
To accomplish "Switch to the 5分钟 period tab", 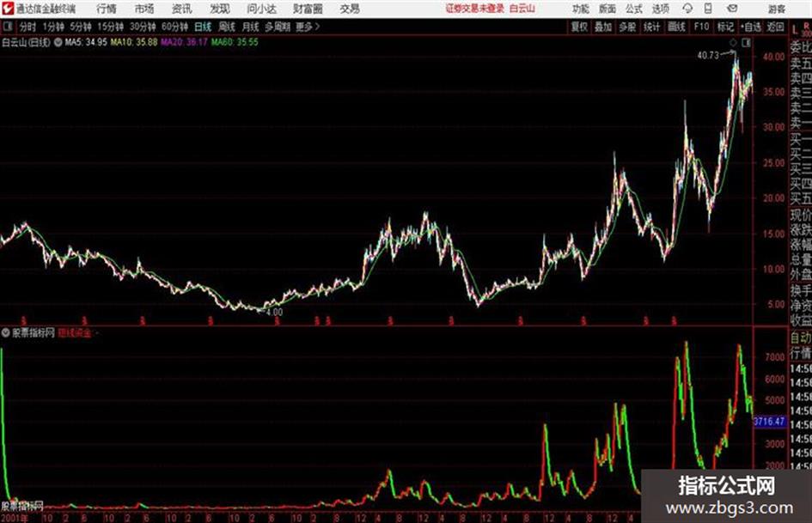I will (81, 27).
